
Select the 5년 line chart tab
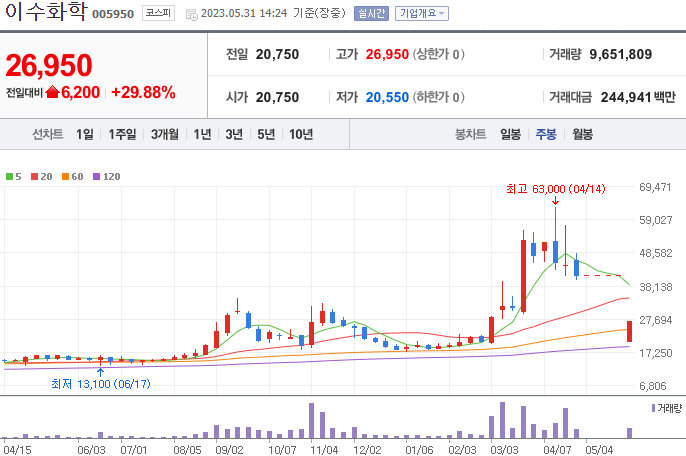[x=266, y=134]
